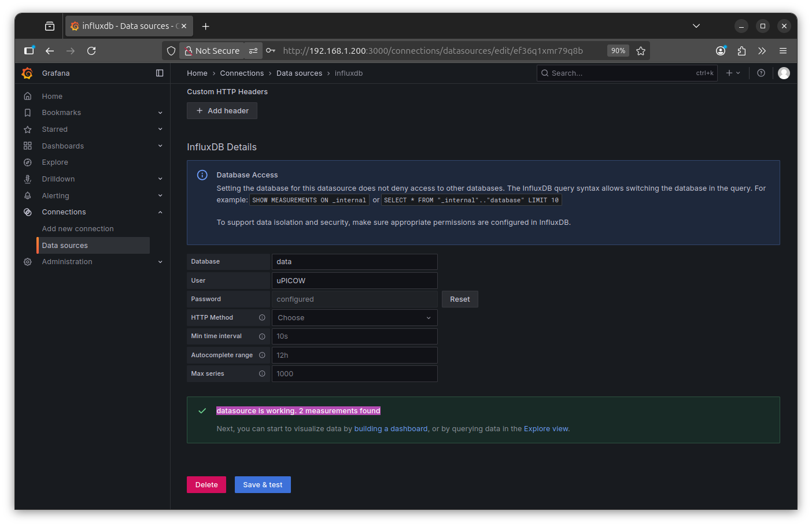Toggle the sidebar dock menu icon
Screen dimensions: 812x526
tap(160, 73)
